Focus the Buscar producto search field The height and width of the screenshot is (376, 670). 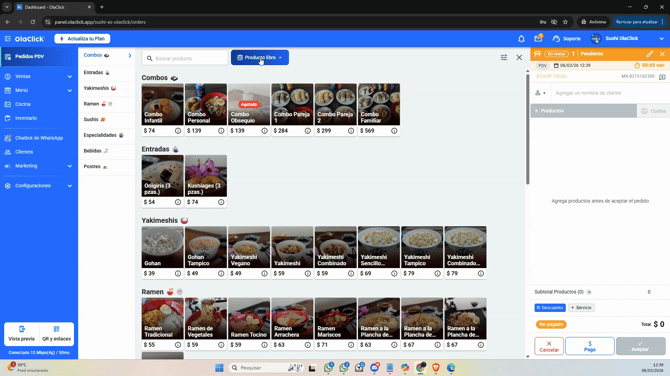(x=185, y=58)
